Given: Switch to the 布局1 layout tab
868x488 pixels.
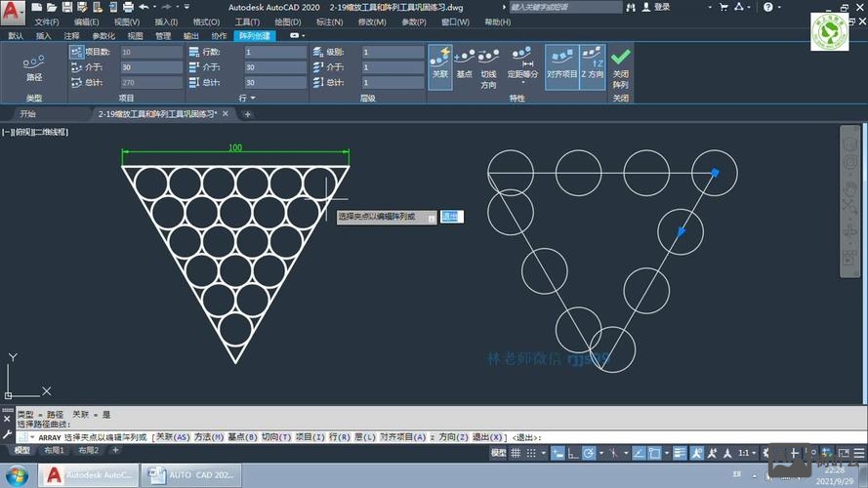Looking at the screenshot, I should coord(53,451).
